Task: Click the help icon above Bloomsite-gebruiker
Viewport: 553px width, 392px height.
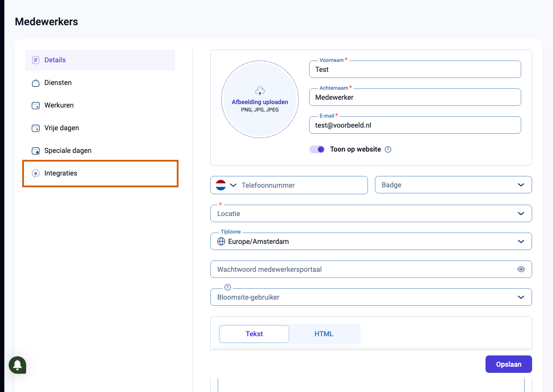Action: click(227, 287)
